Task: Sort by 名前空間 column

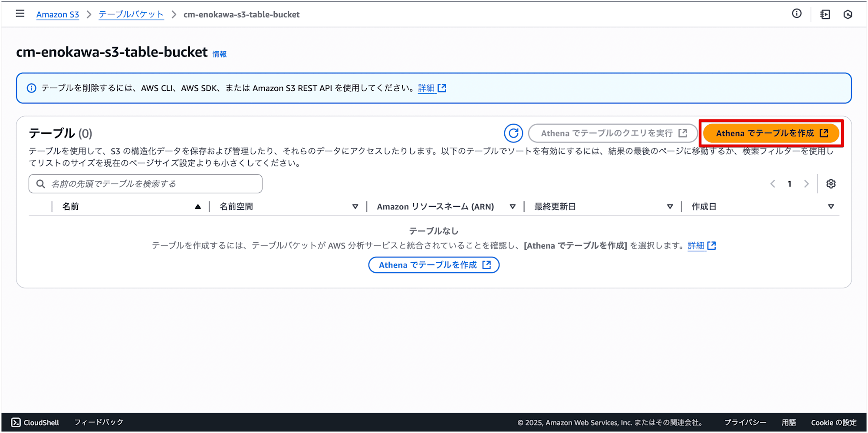Action: (x=355, y=207)
